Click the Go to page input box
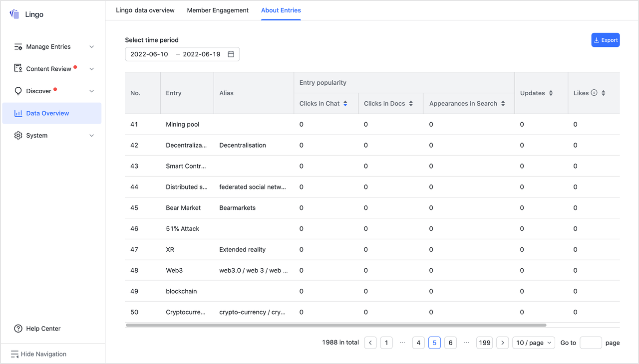Image resolution: width=639 pixels, height=364 pixels. coord(591,343)
